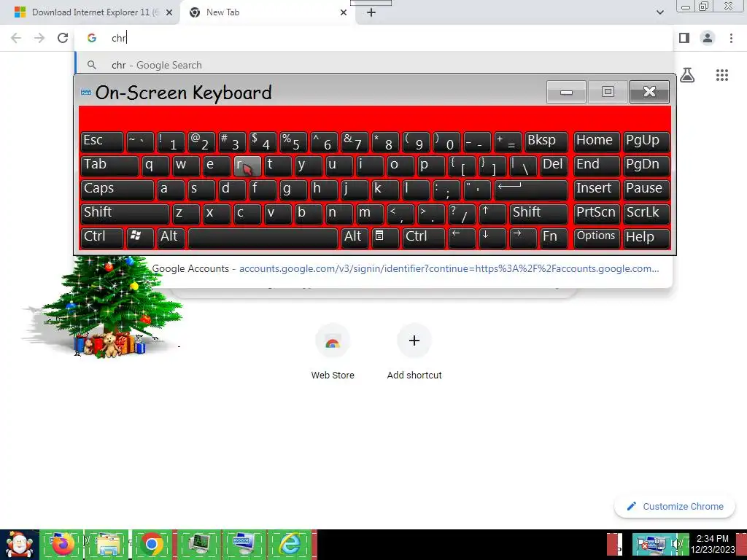Image resolution: width=747 pixels, height=560 pixels.
Task: Click the Tab key on On-Screen Keyboard
Action: (109, 166)
